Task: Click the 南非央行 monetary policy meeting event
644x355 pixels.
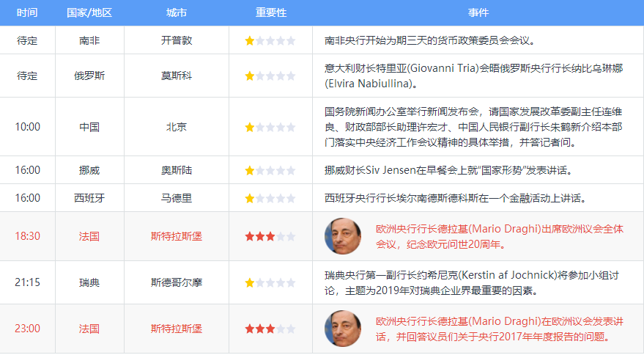Action: pos(430,40)
